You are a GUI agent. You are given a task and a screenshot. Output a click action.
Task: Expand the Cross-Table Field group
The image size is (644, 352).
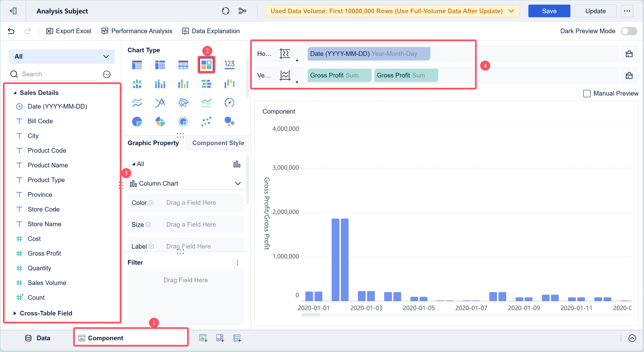point(15,313)
